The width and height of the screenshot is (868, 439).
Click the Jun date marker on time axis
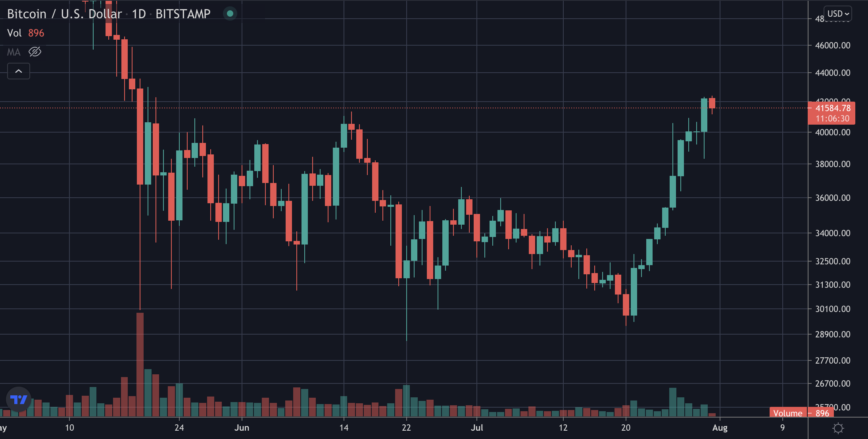click(x=242, y=427)
